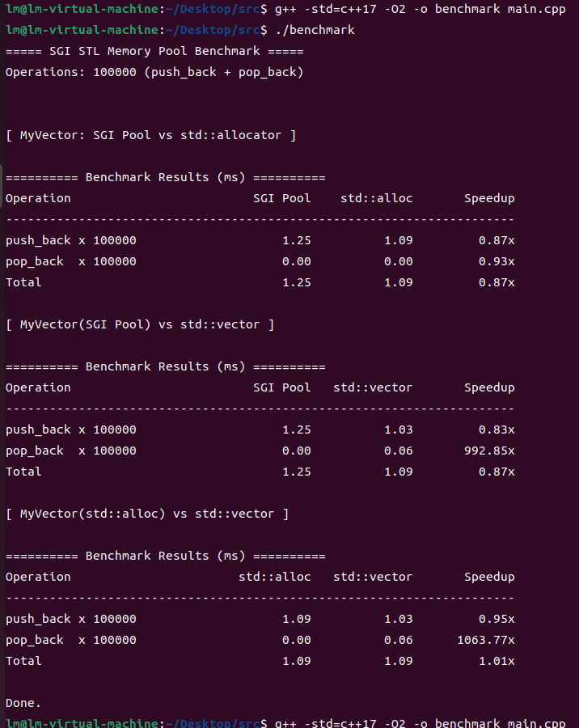Click "push_back x 100000" label in the MyVector(std::alloc) table
This screenshot has width=579, height=728.
point(71,620)
